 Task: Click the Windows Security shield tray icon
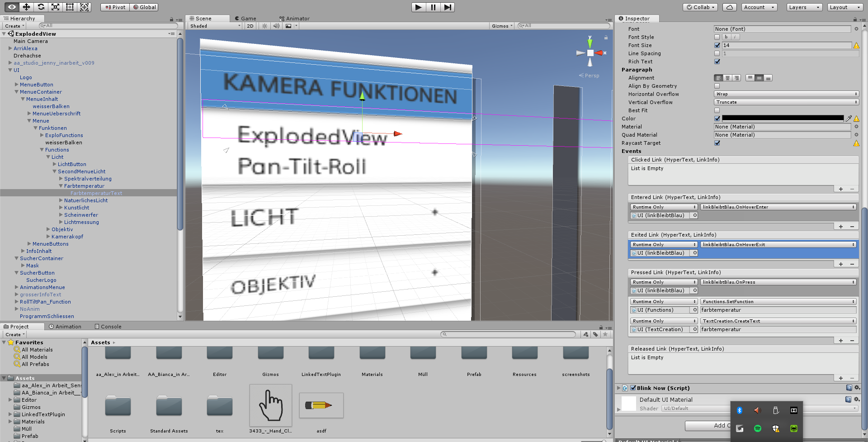(x=776, y=428)
